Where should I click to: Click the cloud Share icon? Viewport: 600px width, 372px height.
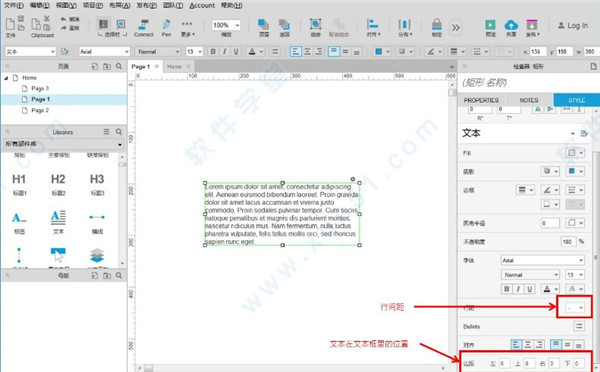pyautogui.click(x=511, y=25)
